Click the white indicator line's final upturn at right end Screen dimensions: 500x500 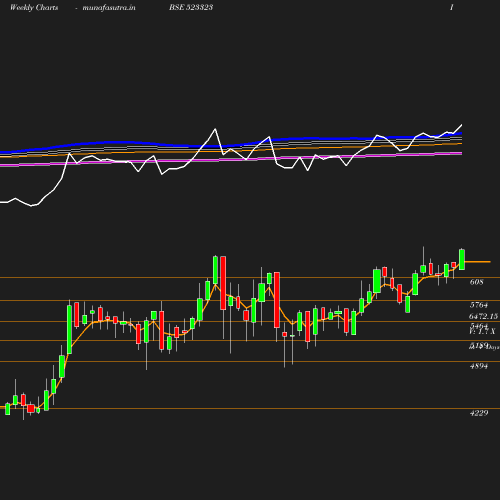458,128
